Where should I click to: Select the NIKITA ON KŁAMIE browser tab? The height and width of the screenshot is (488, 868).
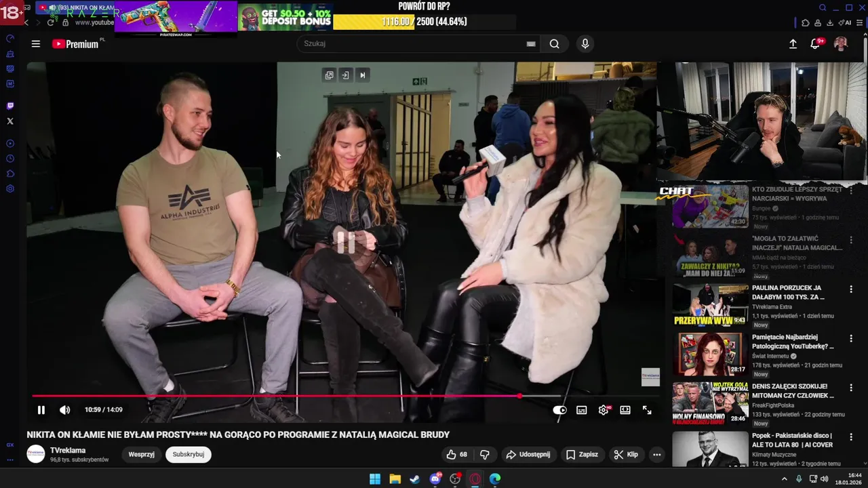(x=76, y=8)
